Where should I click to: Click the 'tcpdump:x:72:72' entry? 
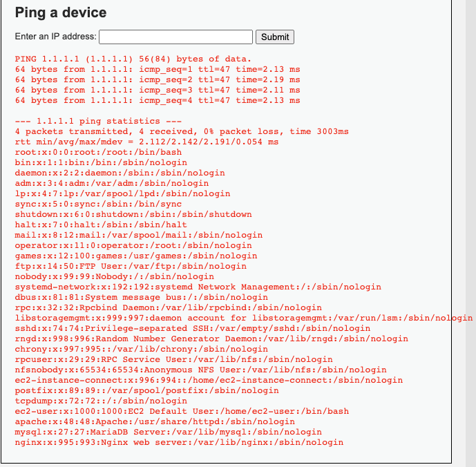pos(101,400)
